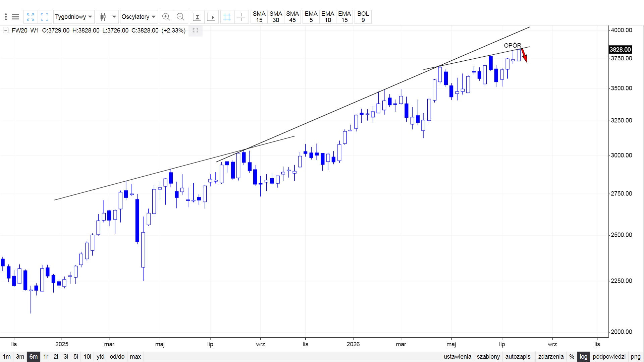The width and height of the screenshot is (644, 362).
Task: Click the auto-fit vertical scale icon
Action: [x=197, y=17]
